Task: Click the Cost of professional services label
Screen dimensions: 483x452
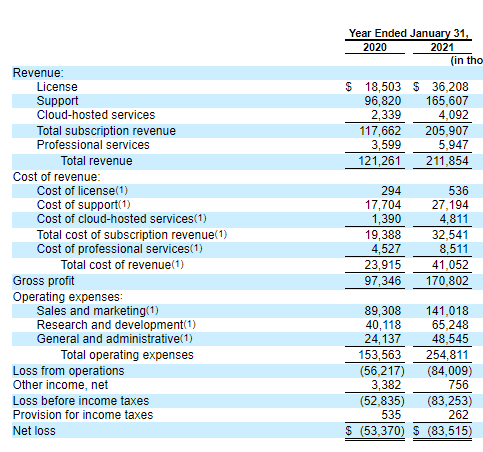Action: [119, 249]
